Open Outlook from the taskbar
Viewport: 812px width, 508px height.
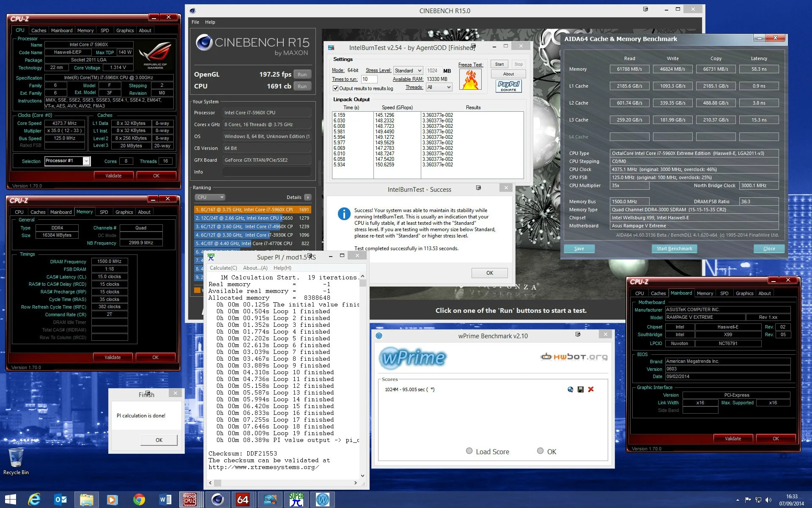click(60, 500)
